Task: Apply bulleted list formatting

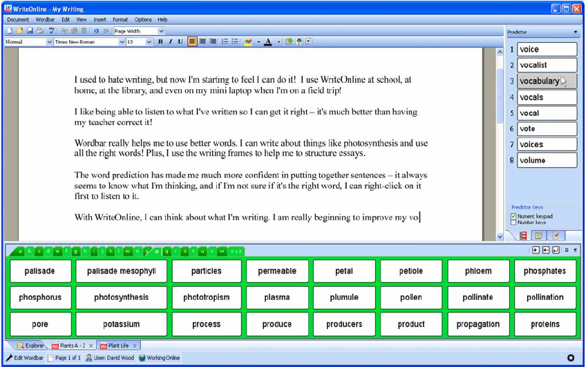Action: 235,41
